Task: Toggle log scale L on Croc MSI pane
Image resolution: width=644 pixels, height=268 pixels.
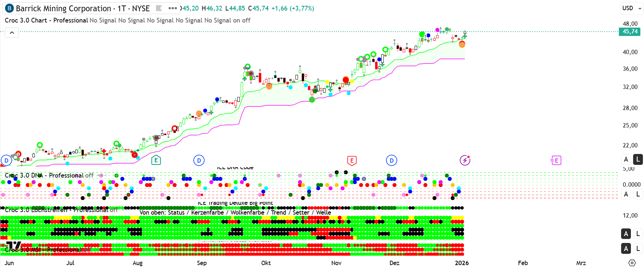Action: [638, 248]
